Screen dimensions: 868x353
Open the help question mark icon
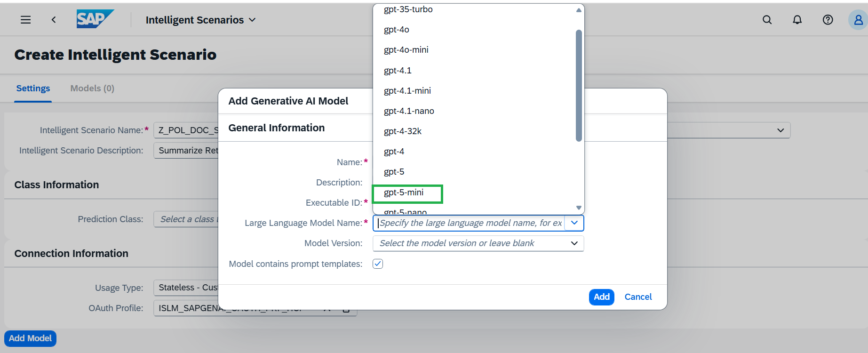(x=828, y=20)
